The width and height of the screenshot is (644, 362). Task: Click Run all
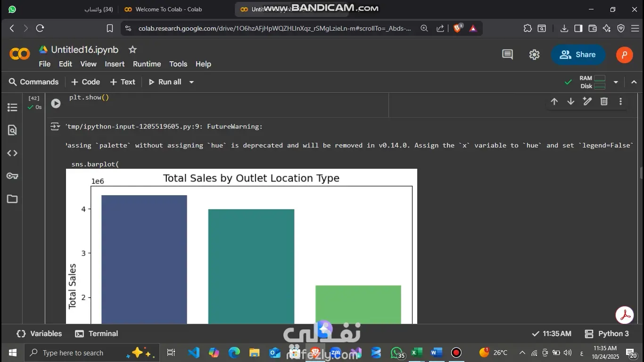tap(165, 82)
